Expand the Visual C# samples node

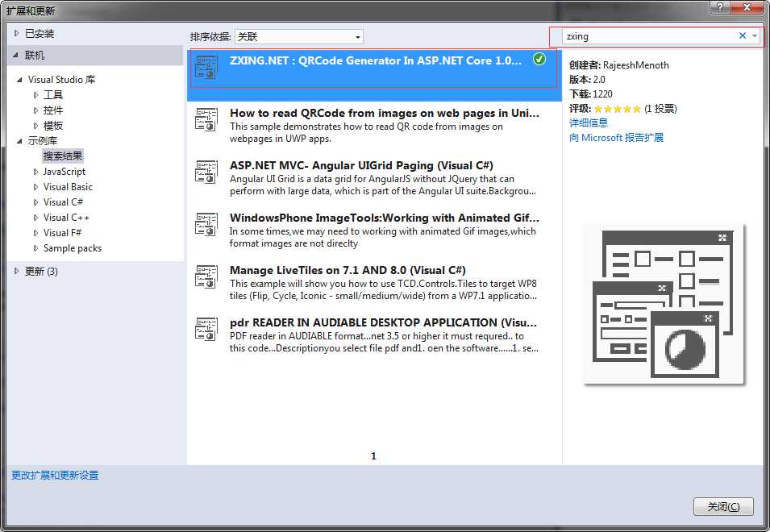coord(35,202)
